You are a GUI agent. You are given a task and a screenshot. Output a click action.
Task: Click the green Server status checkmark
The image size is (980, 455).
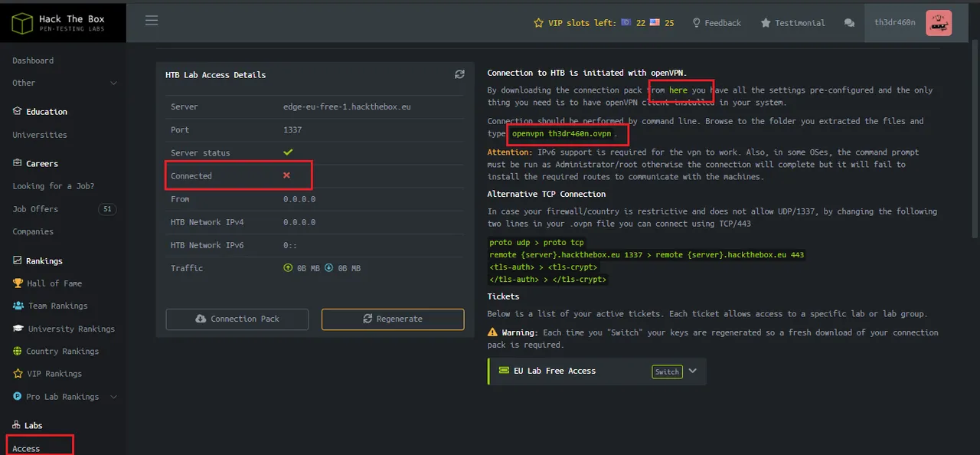[x=288, y=152]
